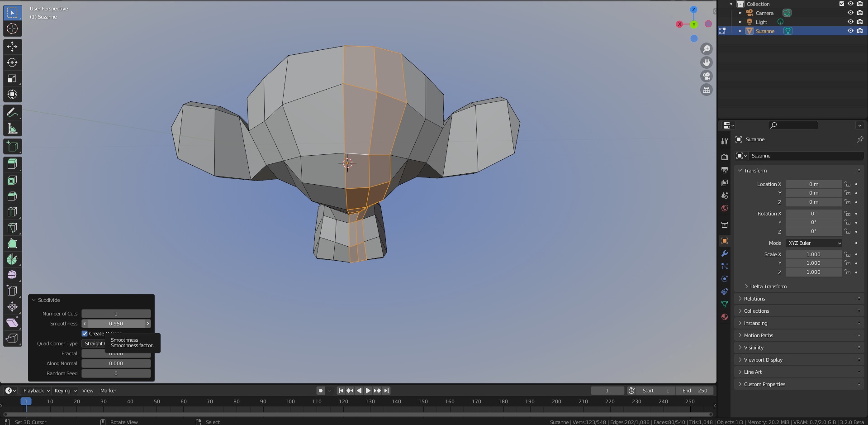This screenshot has height=425, width=868.
Task: Select the Edge Slide tool
Action: click(12, 291)
